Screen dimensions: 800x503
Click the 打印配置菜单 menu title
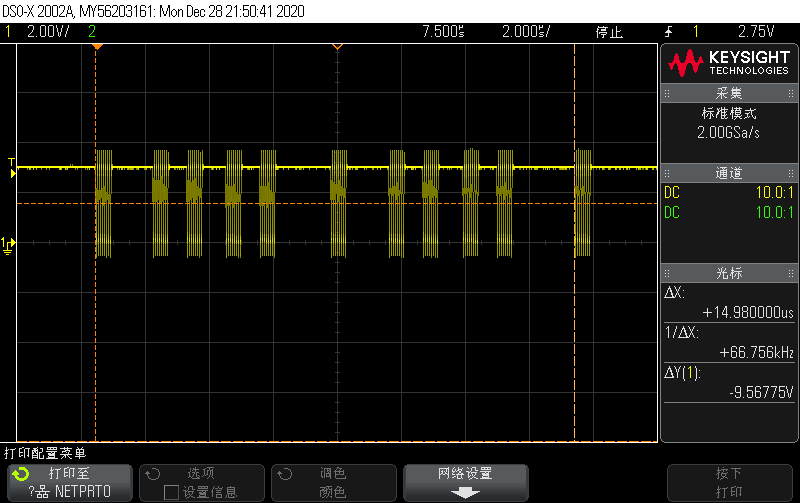pos(45,453)
